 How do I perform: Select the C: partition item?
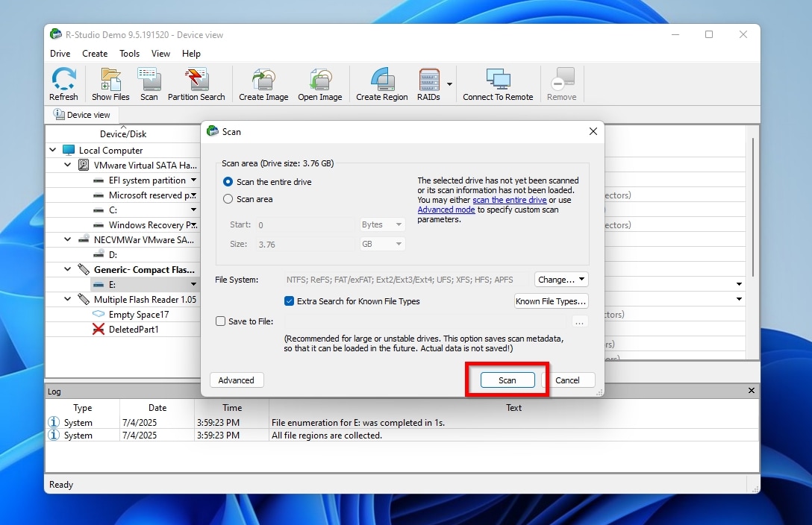(113, 210)
